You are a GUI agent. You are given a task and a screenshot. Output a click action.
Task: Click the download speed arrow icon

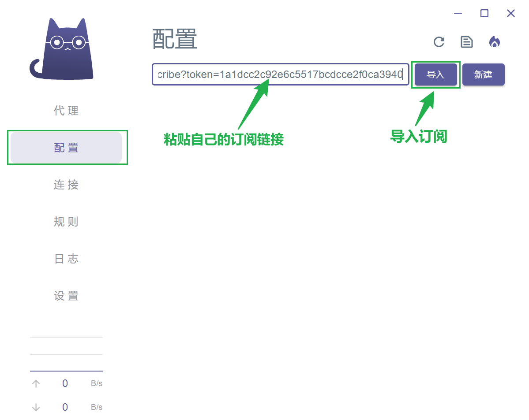click(x=36, y=407)
